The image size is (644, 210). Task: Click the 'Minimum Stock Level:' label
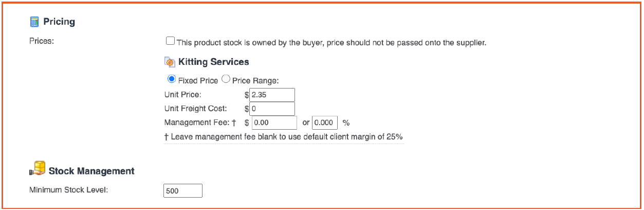coord(72,190)
